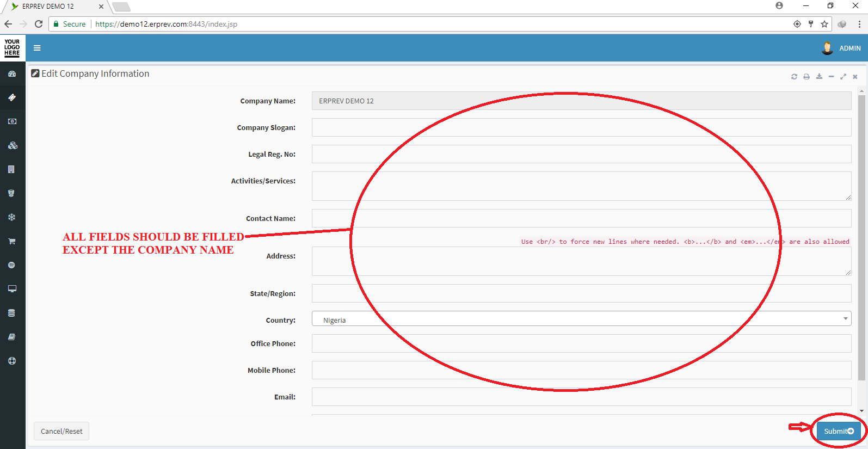Image resolution: width=868 pixels, height=449 pixels.
Task: Close the Edit Company Information panel
Action: tap(855, 77)
